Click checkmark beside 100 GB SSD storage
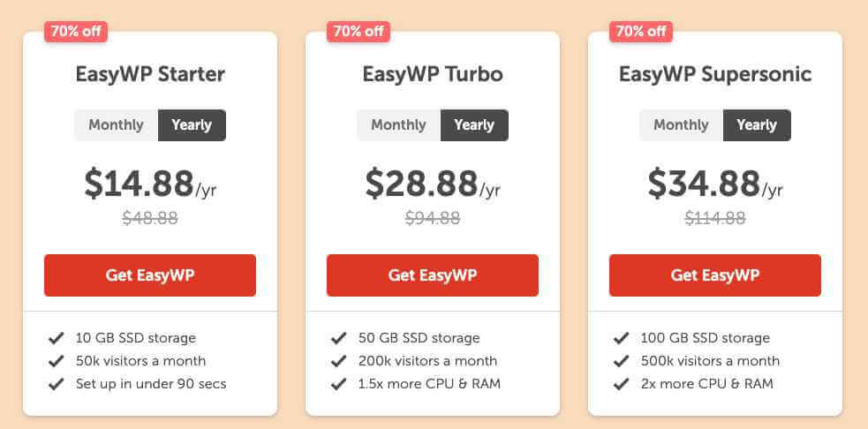The height and width of the screenshot is (429, 868). click(621, 338)
